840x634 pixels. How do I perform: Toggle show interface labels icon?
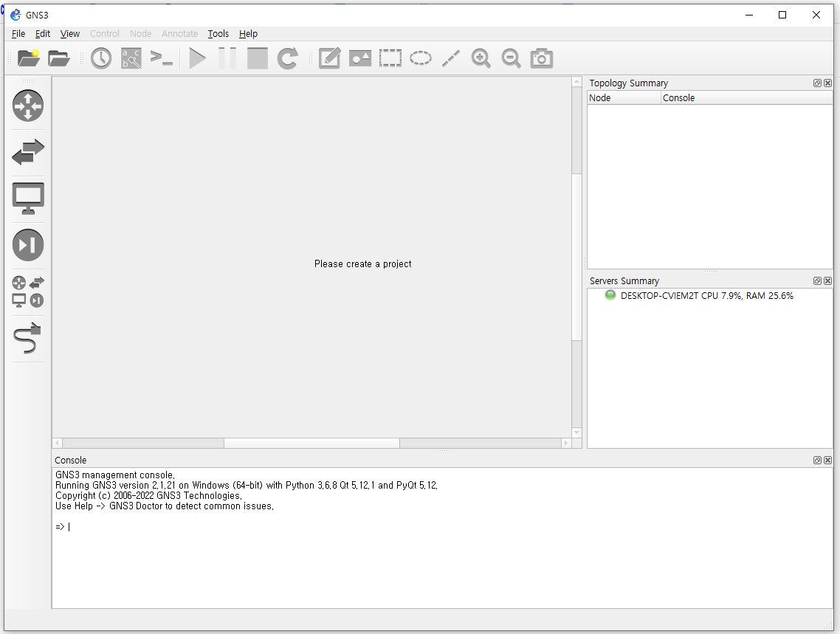[x=131, y=58]
